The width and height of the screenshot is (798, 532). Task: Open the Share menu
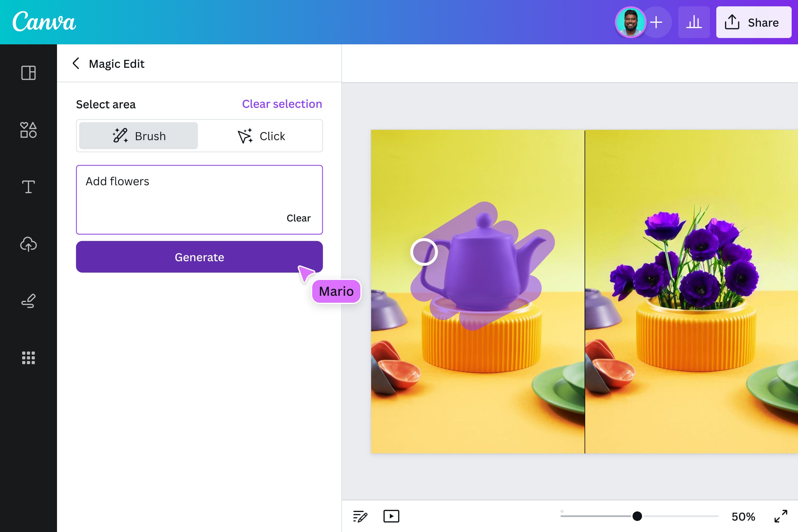(x=754, y=22)
